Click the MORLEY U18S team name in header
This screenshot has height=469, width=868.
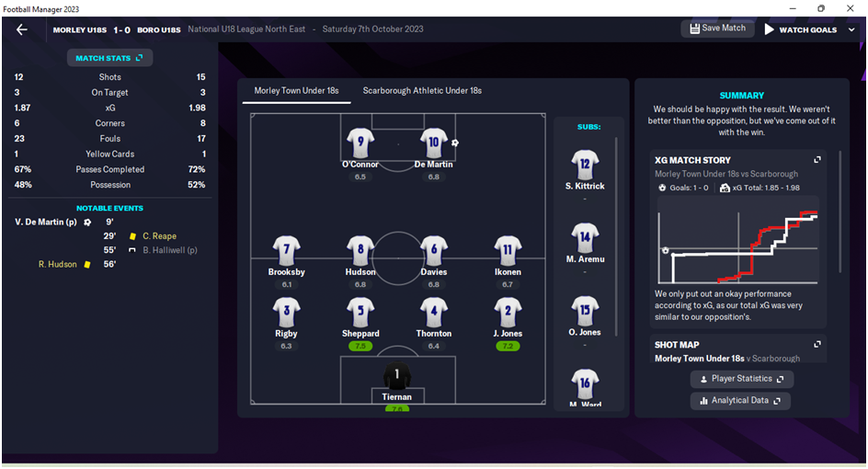point(80,30)
